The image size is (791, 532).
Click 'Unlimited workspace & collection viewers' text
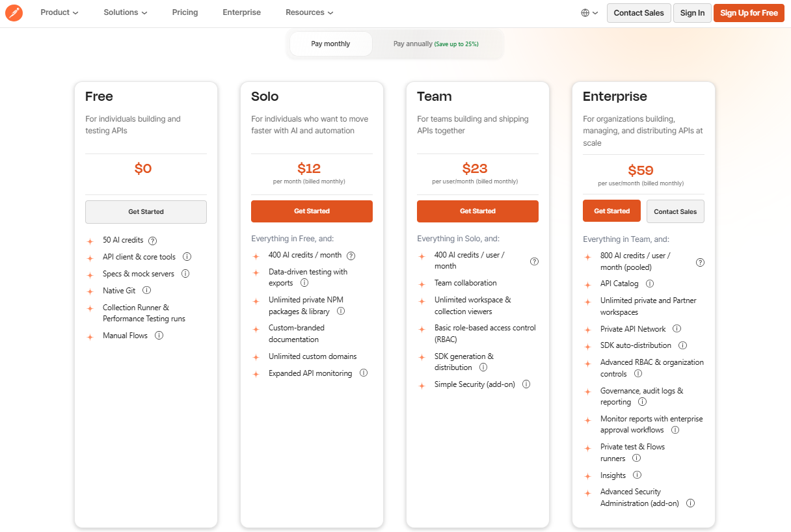473,306
